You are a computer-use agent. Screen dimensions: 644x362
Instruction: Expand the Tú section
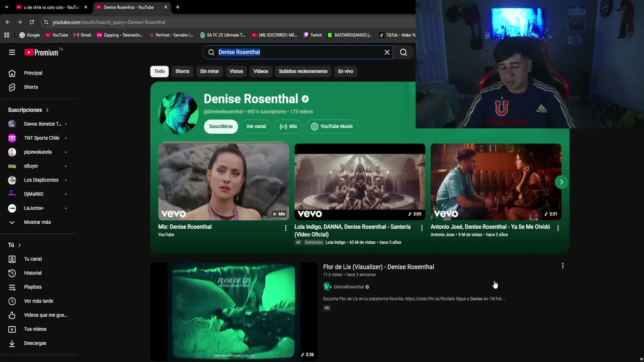15,245
